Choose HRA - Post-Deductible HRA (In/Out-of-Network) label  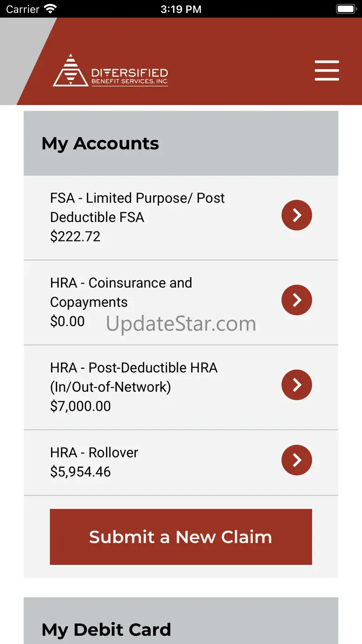click(134, 377)
